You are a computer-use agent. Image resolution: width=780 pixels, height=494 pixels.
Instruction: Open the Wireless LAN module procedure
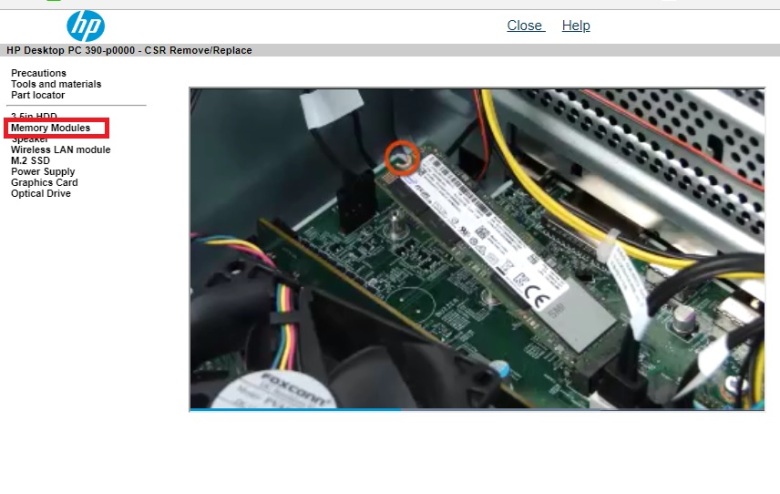click(x=60, y=150)
